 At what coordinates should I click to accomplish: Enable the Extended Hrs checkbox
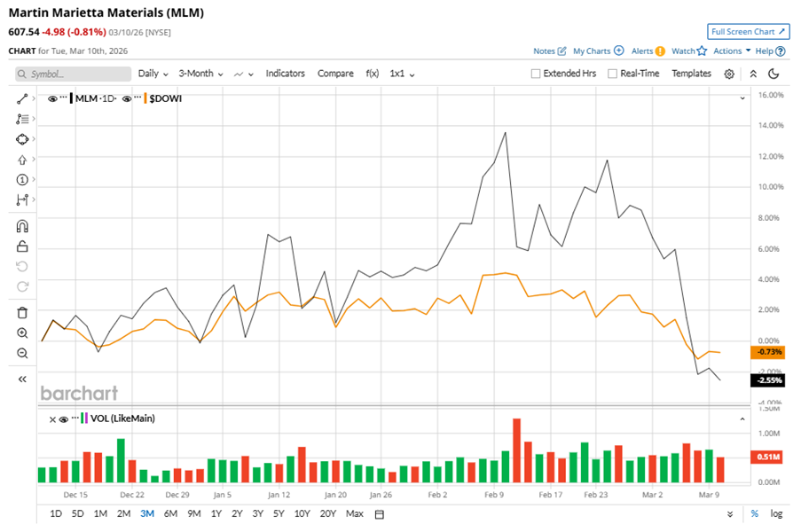[536, 74]
